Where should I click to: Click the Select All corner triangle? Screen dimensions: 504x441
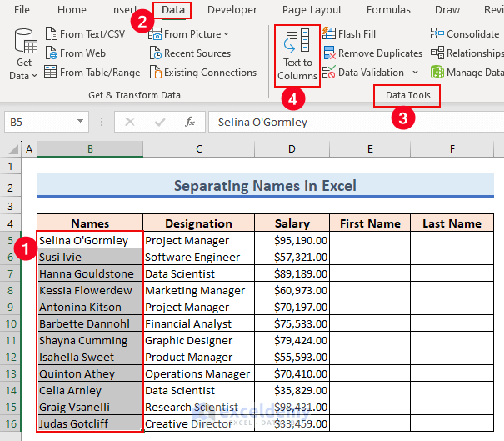point(12,149)
